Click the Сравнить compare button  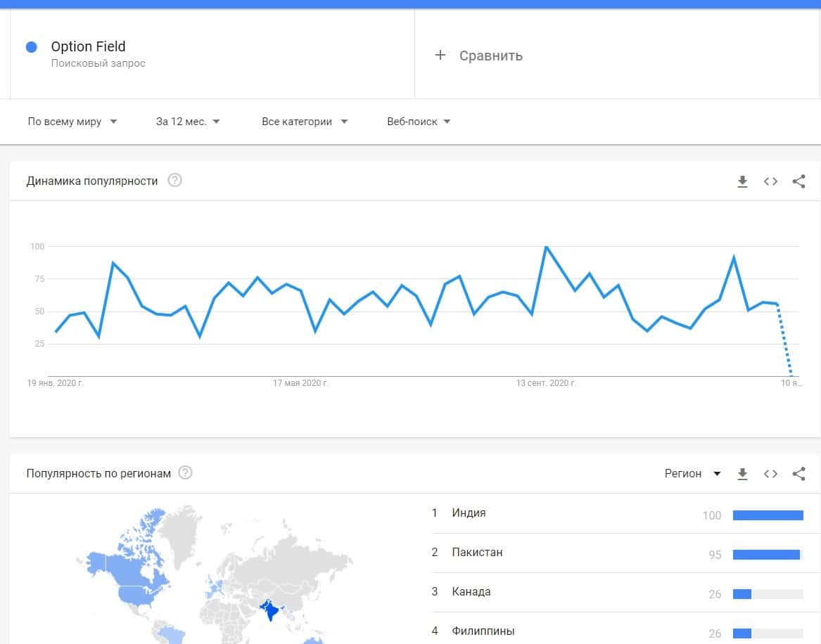(x=490, y=56)
